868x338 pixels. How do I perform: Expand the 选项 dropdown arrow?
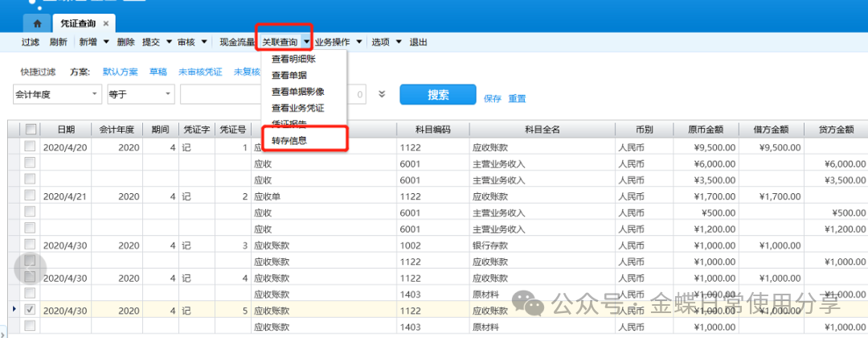398,42
